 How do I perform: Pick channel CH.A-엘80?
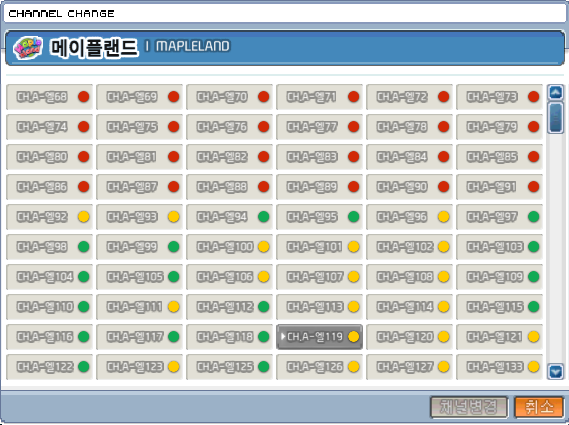(x=49, y=157)
